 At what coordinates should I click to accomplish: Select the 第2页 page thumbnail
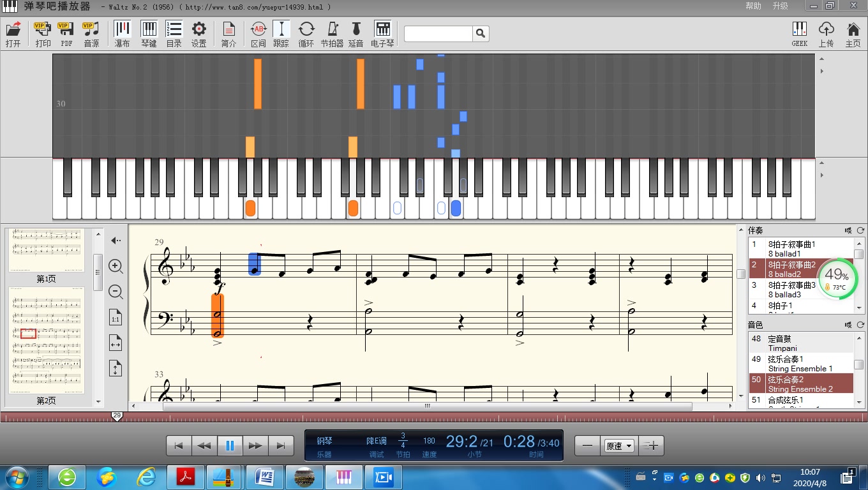click(x=46, y=345)
